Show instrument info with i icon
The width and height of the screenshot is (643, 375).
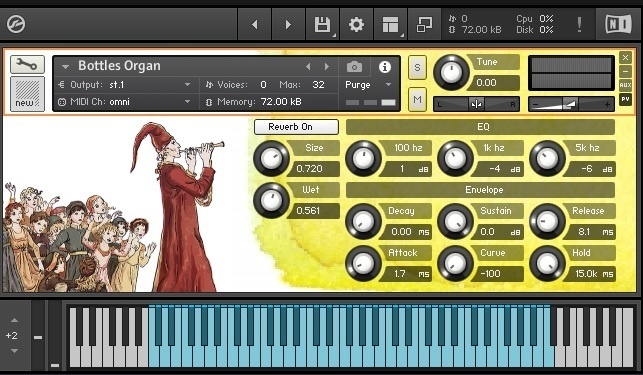tap(385, 66)
